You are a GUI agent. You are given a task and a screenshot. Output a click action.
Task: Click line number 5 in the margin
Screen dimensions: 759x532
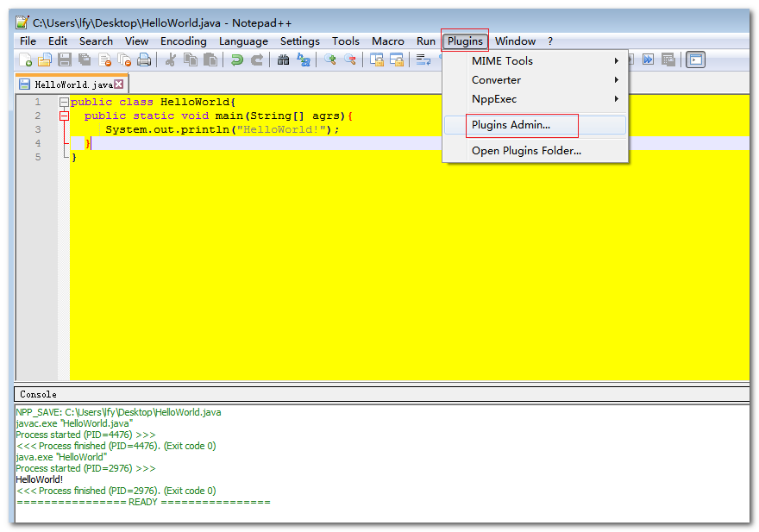38,157
